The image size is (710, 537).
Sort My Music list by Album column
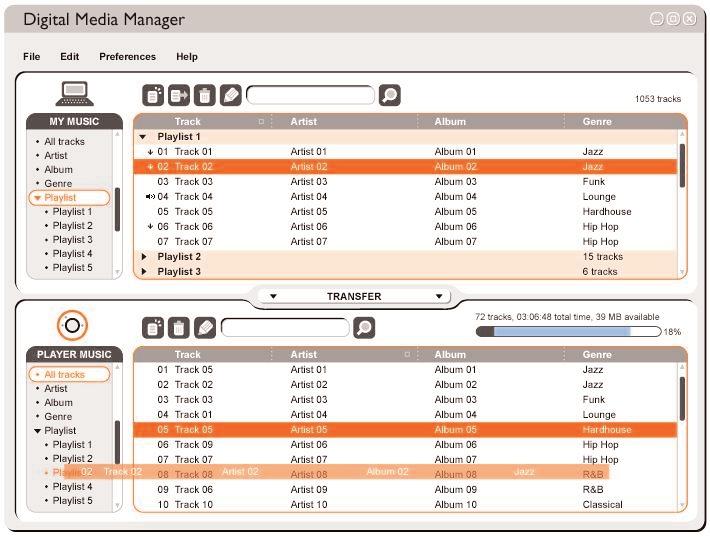tap(450, 121)
